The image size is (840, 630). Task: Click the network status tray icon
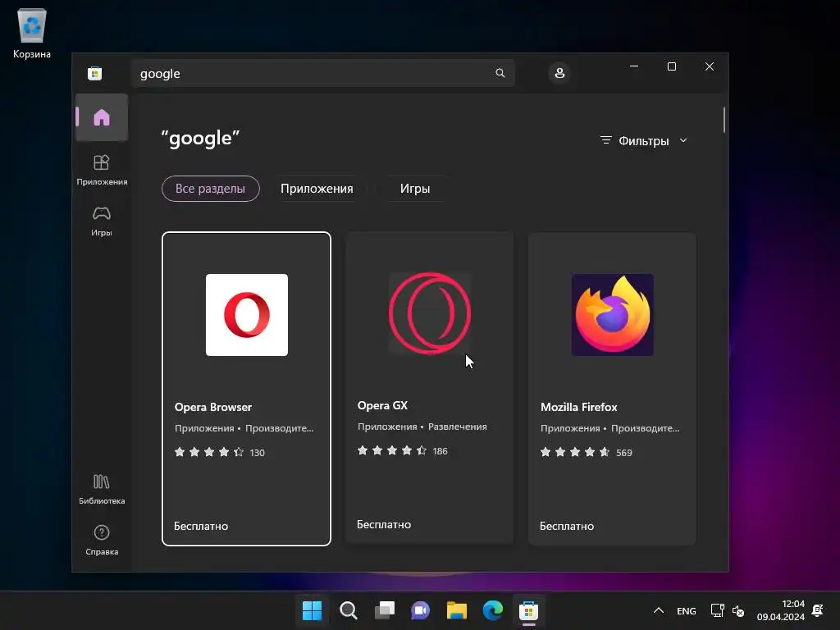click(717, 610)
